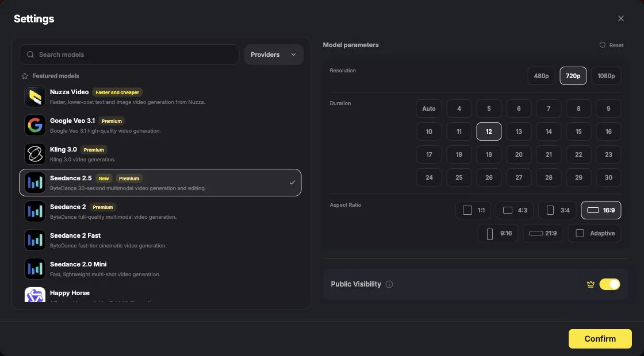Image resolution: width=644 pixels, height=356 pixels.
Task: Select 720p resolution
Action: (573, 76)
